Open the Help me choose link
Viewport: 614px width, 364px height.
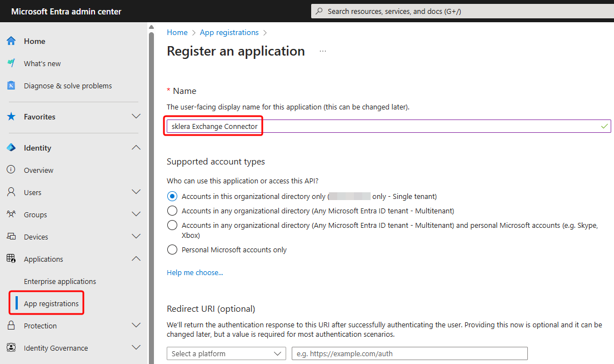tap(195, 273)
